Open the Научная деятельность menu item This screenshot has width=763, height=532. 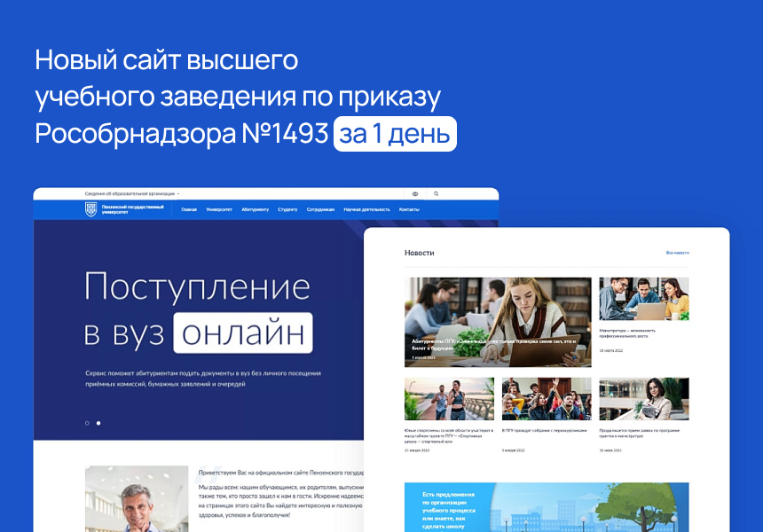(366, 210)
